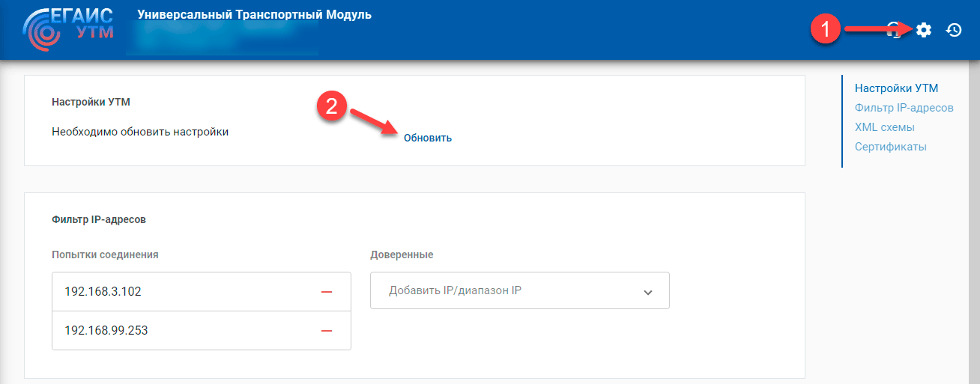Navigate to Сертификаты section

(x=890, y=147)
